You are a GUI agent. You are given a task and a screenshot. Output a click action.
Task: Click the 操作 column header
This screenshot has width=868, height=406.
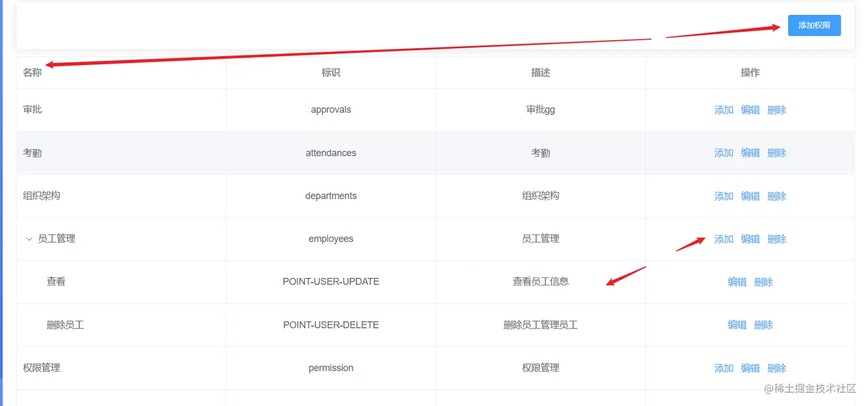[750, 72]
